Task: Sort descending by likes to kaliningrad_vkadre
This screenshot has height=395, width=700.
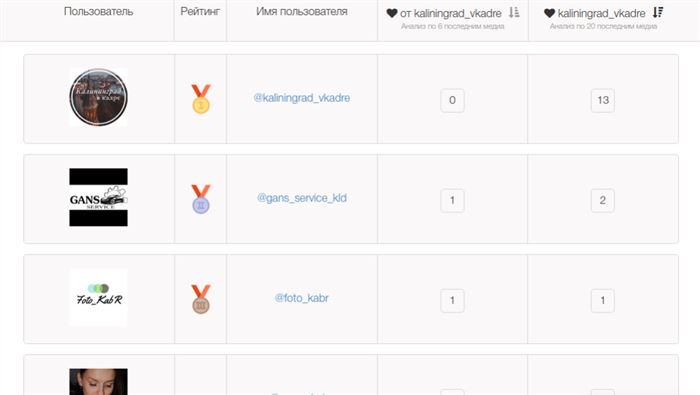Action: coord(658,12)
